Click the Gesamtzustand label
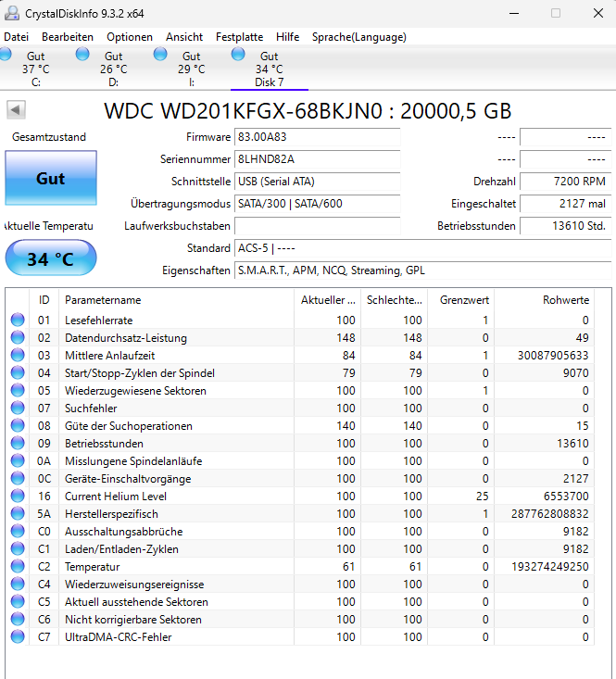The image size is (616, 679). (x=49, y=137)
